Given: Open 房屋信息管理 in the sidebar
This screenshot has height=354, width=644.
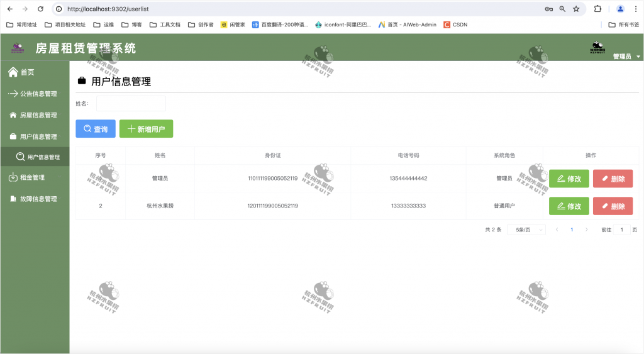Looking at the screenshot, I should coord(35,115).
